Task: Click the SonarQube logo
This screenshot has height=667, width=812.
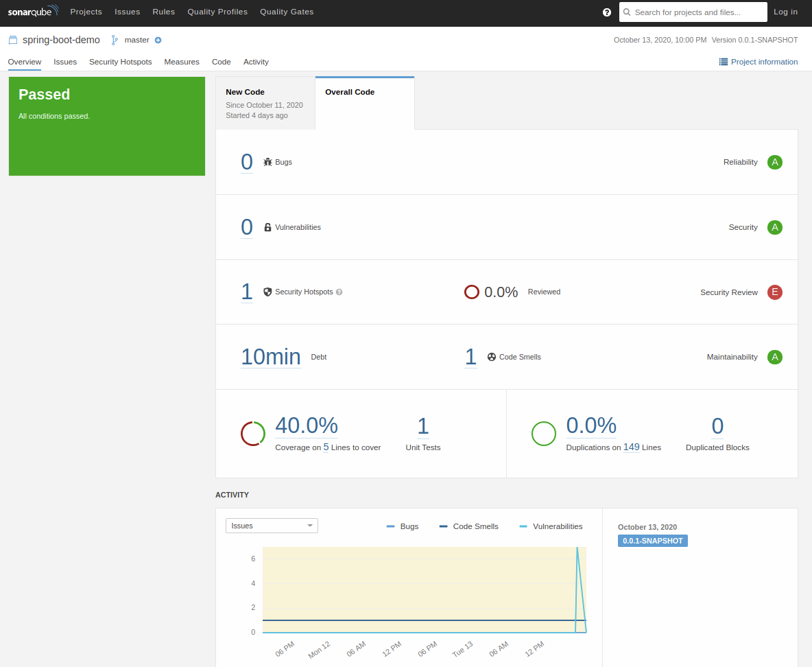Action: [x=33, y=12]
